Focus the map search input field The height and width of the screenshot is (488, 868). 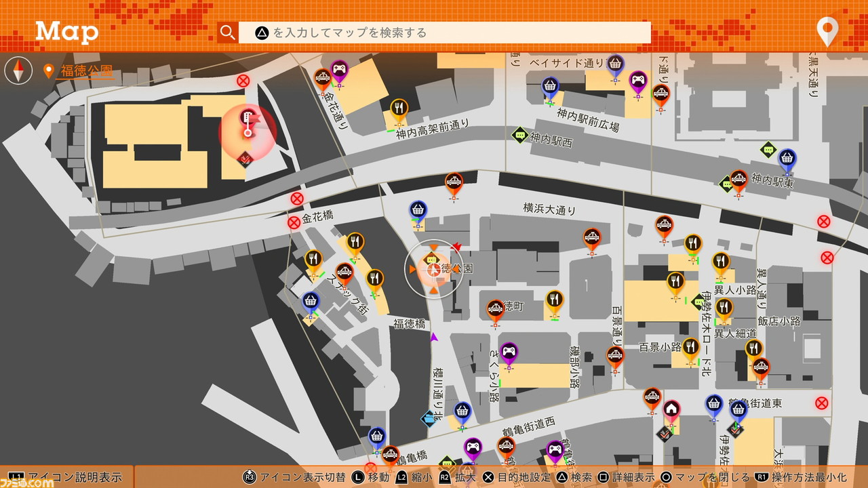445,32
